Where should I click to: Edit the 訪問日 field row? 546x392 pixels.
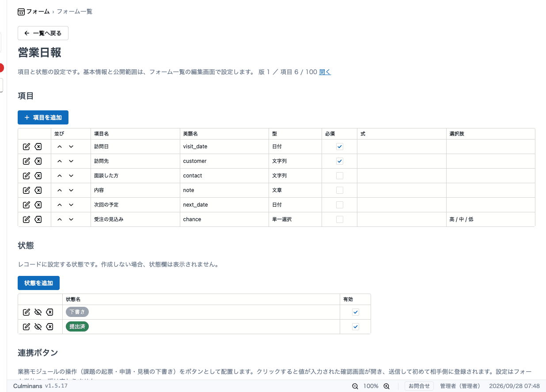tap(27, 147)
